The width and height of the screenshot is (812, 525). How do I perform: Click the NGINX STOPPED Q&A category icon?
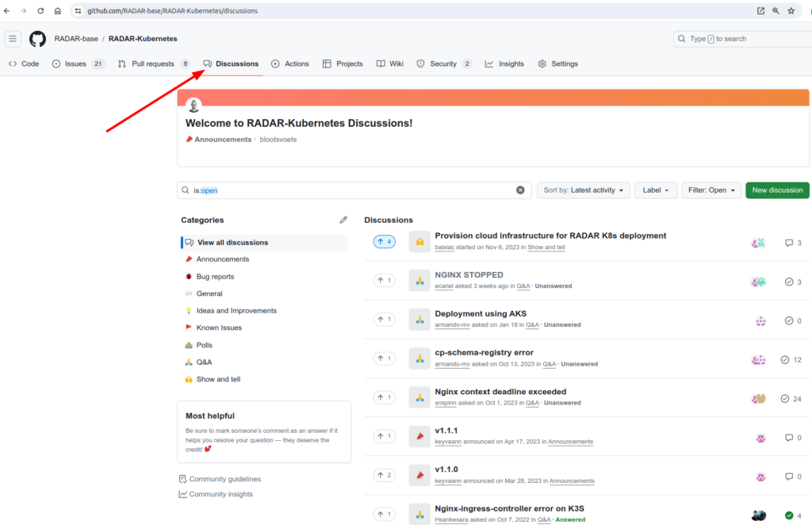[419, 281]
